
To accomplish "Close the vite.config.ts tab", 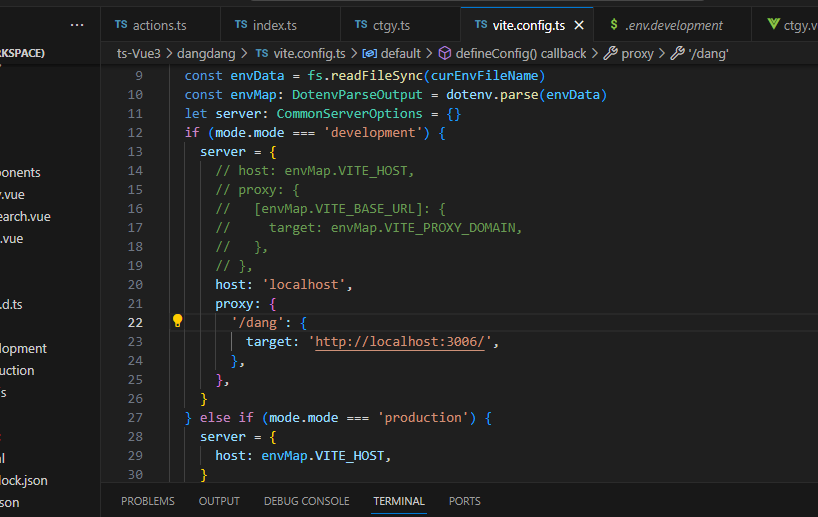I will [x=579, y=25].
